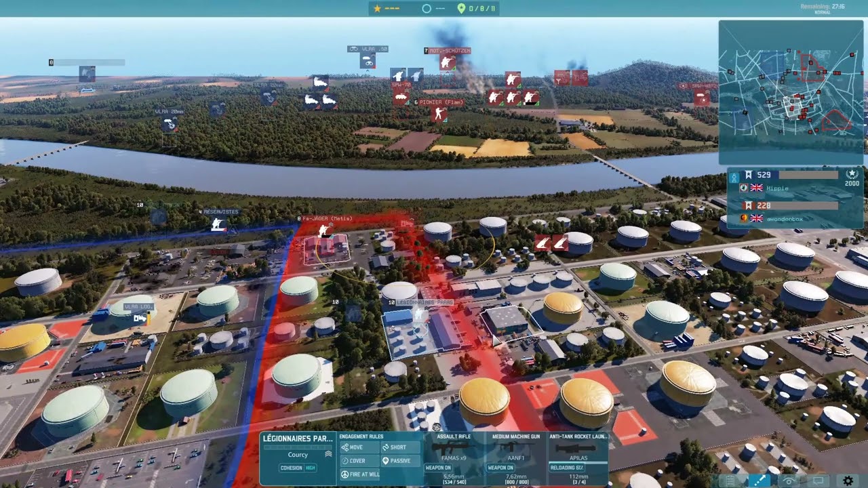Toggle the movement-path arrow display

[759, 481]
